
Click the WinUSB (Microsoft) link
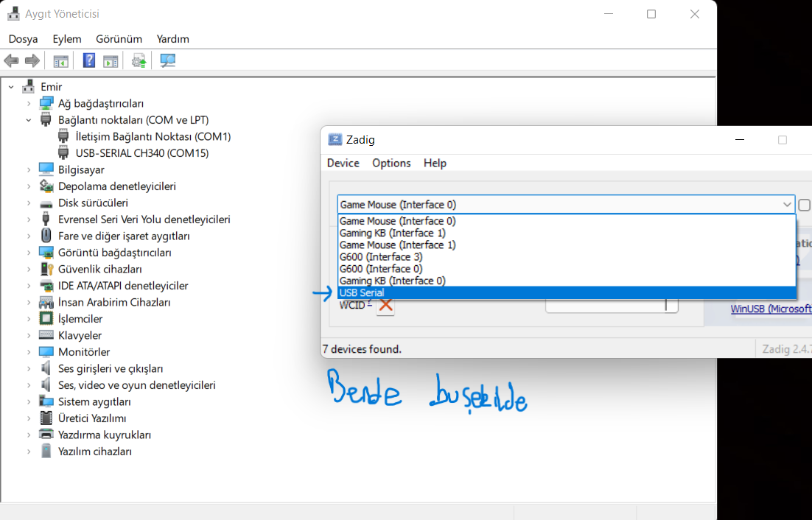771,309
